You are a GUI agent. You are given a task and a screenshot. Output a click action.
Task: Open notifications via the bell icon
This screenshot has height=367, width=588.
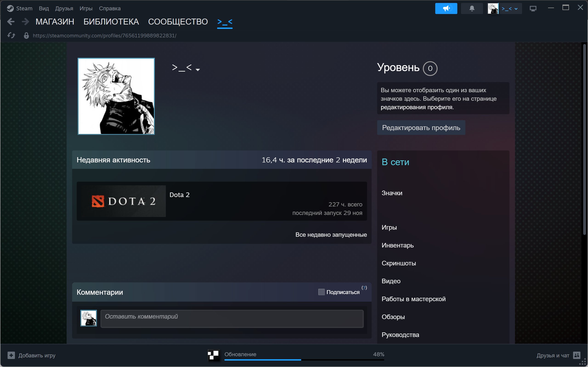click(x=472, y=8)
